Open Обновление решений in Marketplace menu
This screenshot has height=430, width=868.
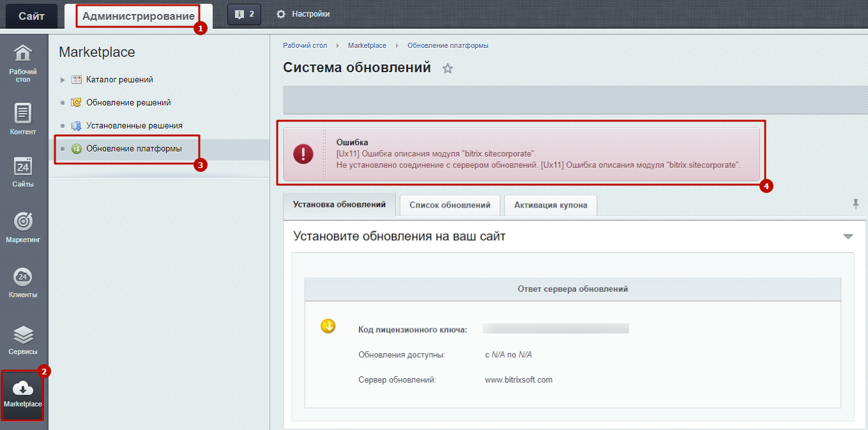point(128,103)
